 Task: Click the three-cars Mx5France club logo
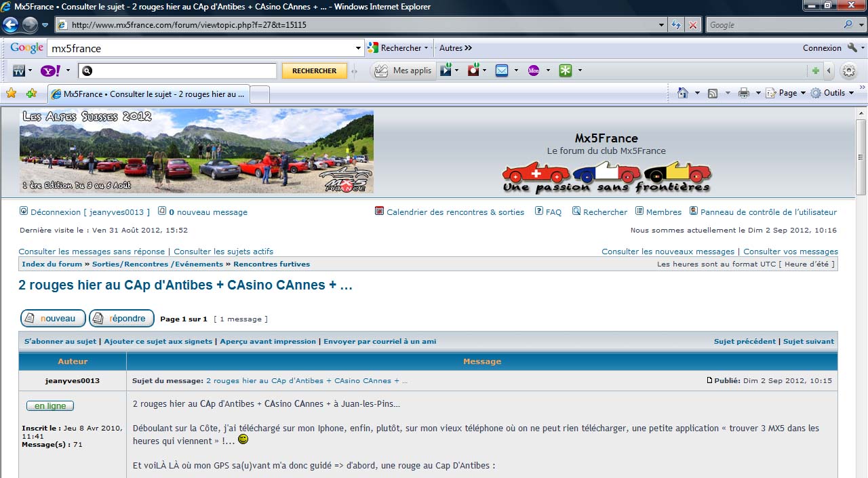(x=606, y=178)
